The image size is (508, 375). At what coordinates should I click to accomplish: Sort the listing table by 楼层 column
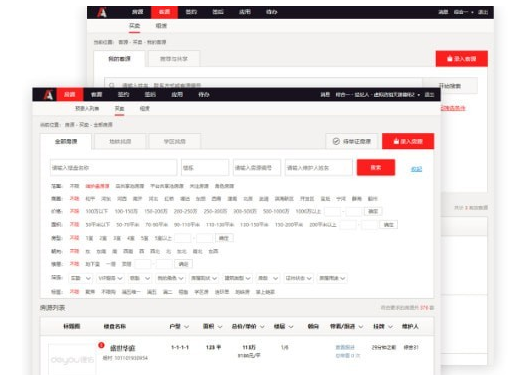click(x=283, y=326)
